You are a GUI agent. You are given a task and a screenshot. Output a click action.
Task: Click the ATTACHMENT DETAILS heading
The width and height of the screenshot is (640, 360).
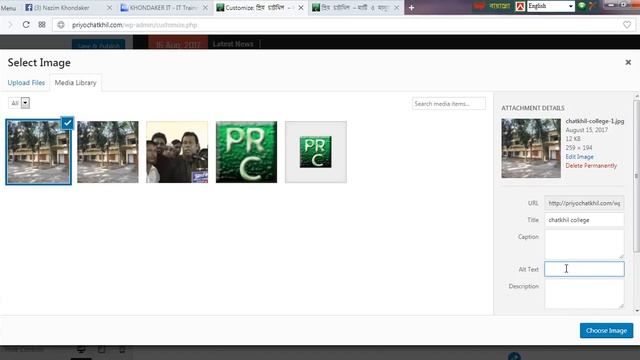click(x=533, y=108)
